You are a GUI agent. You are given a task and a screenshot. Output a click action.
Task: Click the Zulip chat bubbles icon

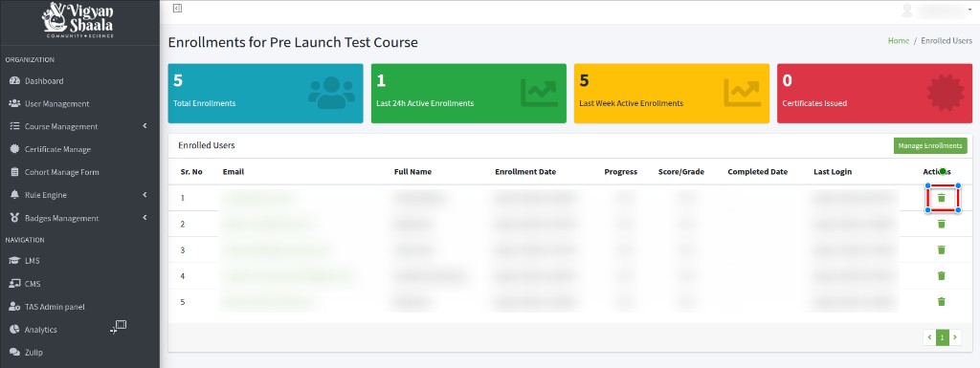coord(15,353)
